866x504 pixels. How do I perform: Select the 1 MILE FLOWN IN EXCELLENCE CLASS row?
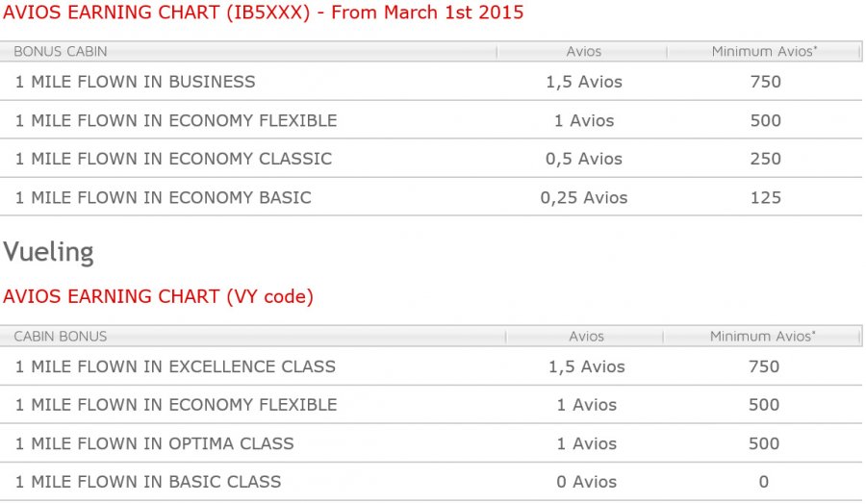tap(175, 366)
